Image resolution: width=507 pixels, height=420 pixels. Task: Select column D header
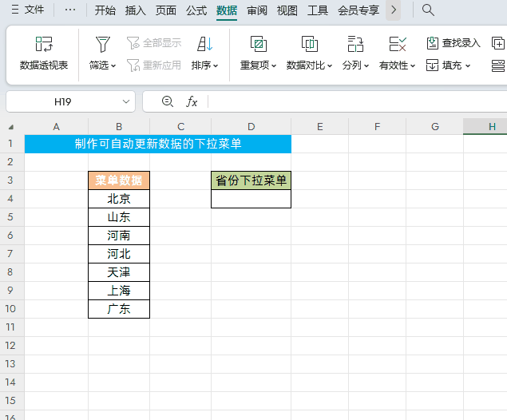pos(252,126)
